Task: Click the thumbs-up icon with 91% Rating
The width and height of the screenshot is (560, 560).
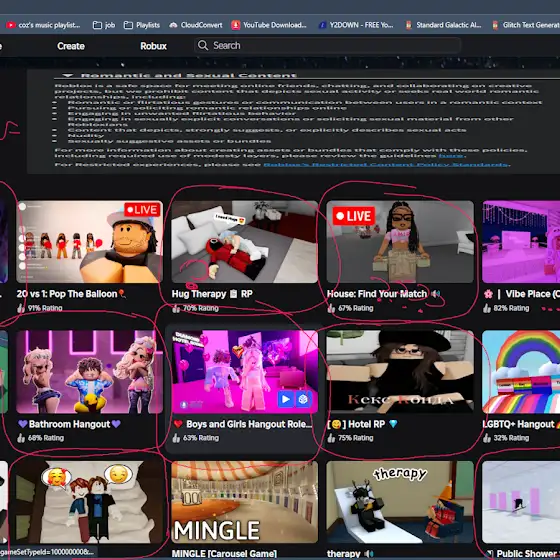Action: [21, 308]
